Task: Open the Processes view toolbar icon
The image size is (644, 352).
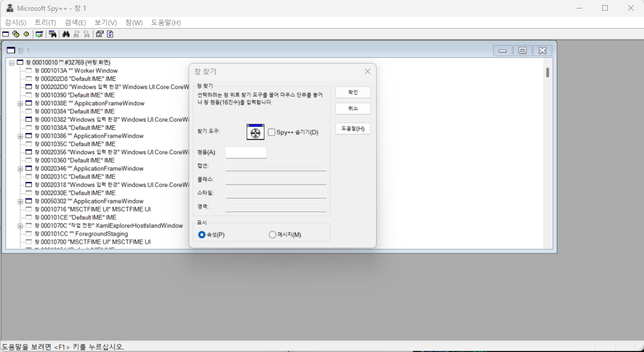Action: [x=16, y=34]
